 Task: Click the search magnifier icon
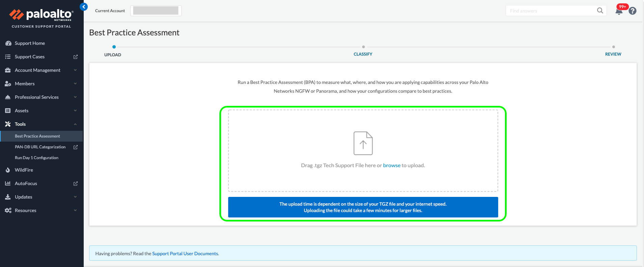[x=600, y=10]
